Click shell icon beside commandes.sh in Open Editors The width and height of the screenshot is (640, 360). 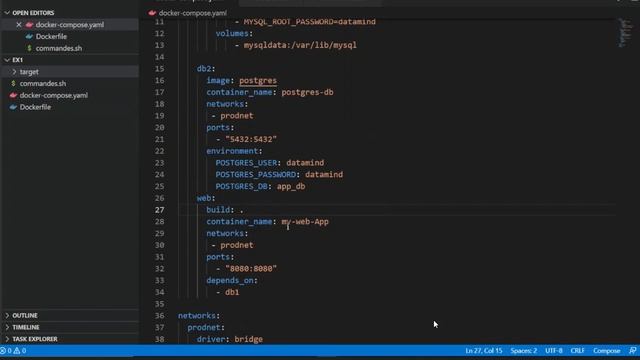click(29, 48)
